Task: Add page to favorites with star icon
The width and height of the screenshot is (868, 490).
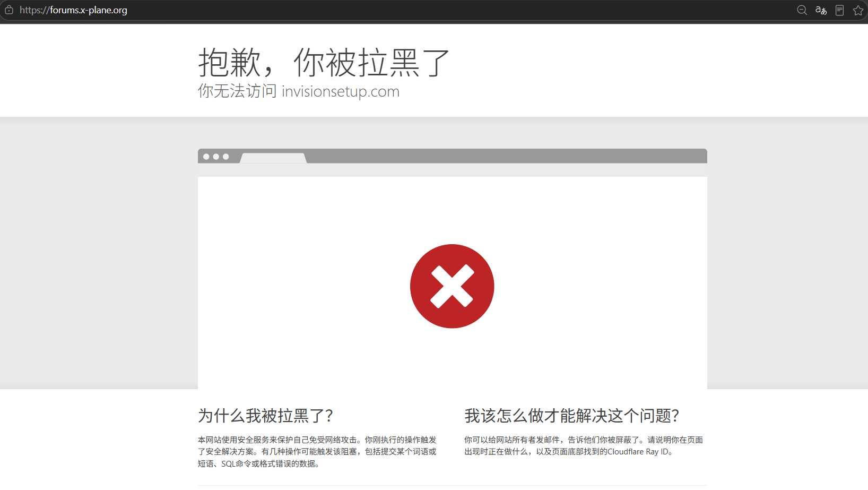Action: [858, 10]
